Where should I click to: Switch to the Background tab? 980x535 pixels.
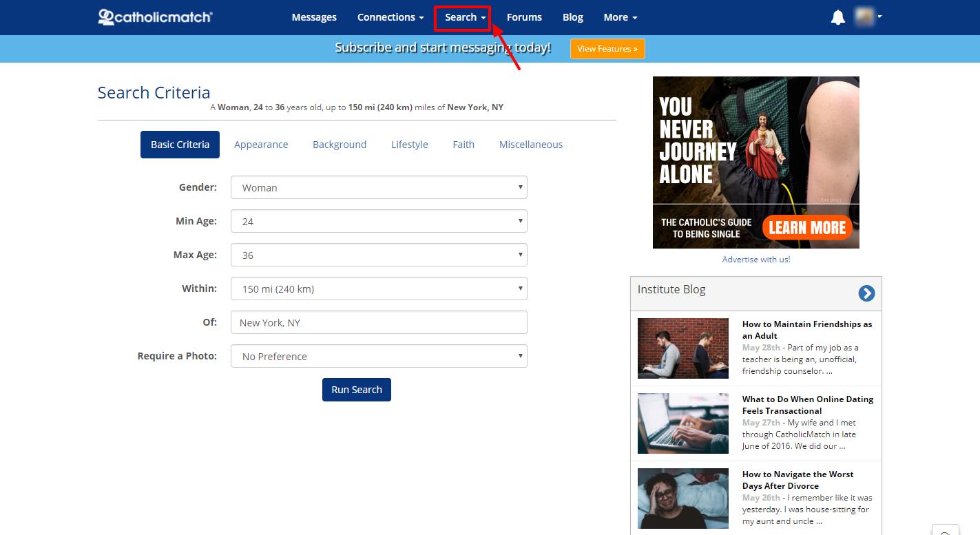click(x=340, y=145)
